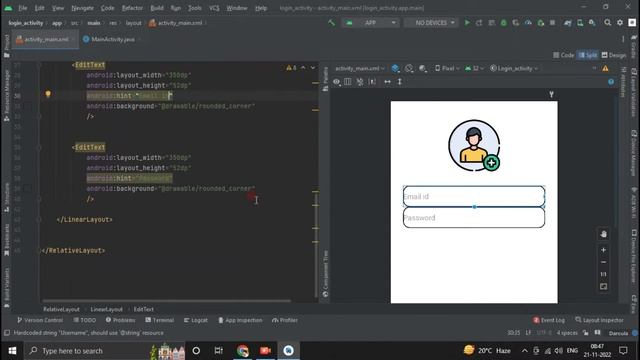This screenshot has width=640, height=360.
Task: Click the Make Project hammer icon
Action: pyautogui.click(x=331, y=23)
